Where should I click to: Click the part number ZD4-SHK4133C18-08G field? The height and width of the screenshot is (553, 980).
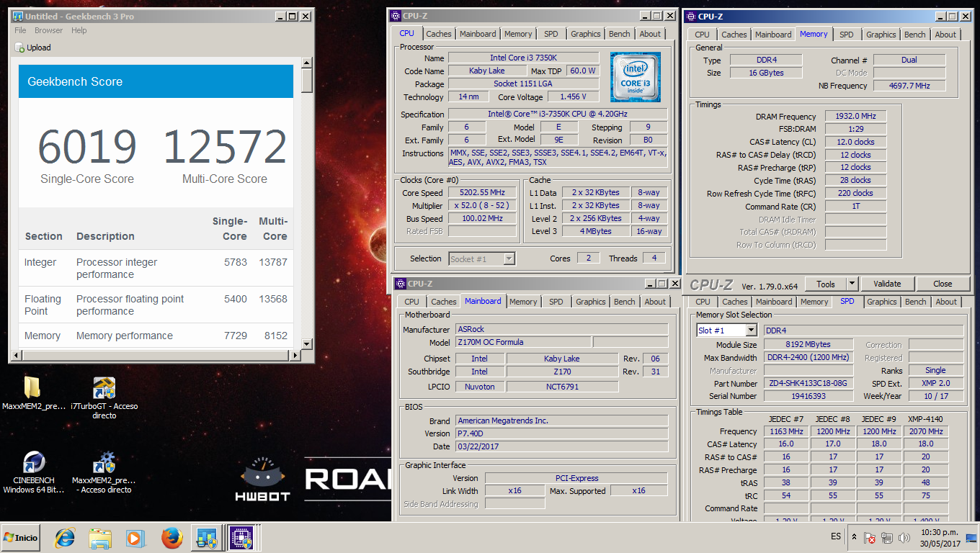pyautogui.click(x=807, y=384)
